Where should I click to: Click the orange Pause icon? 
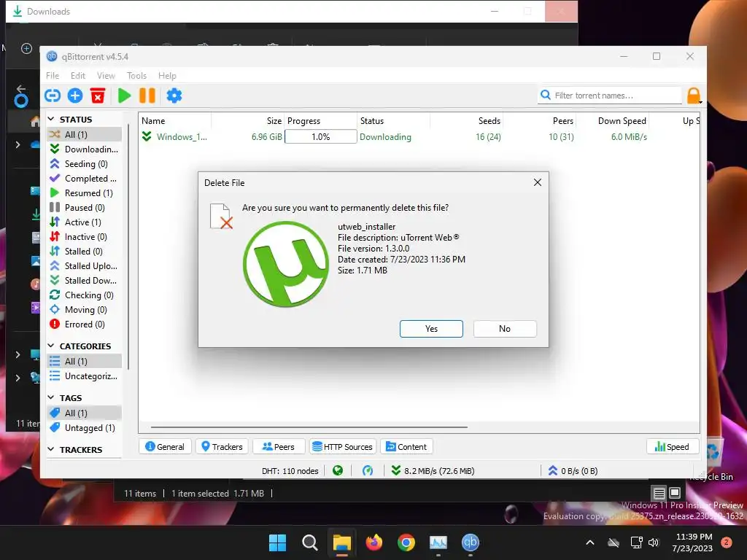147,96
